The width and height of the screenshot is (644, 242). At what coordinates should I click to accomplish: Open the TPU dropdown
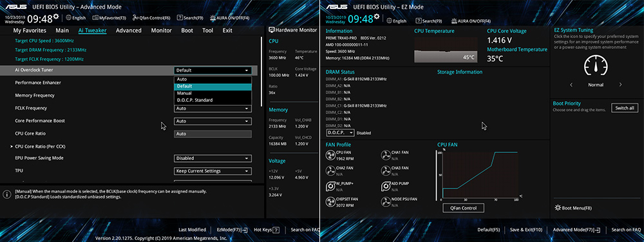(213, 171)
